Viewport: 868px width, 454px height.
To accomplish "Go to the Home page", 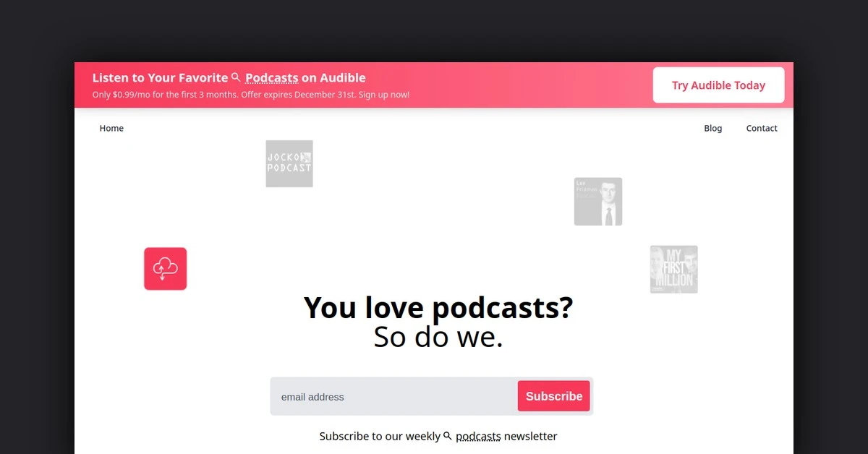I will 111,129.
